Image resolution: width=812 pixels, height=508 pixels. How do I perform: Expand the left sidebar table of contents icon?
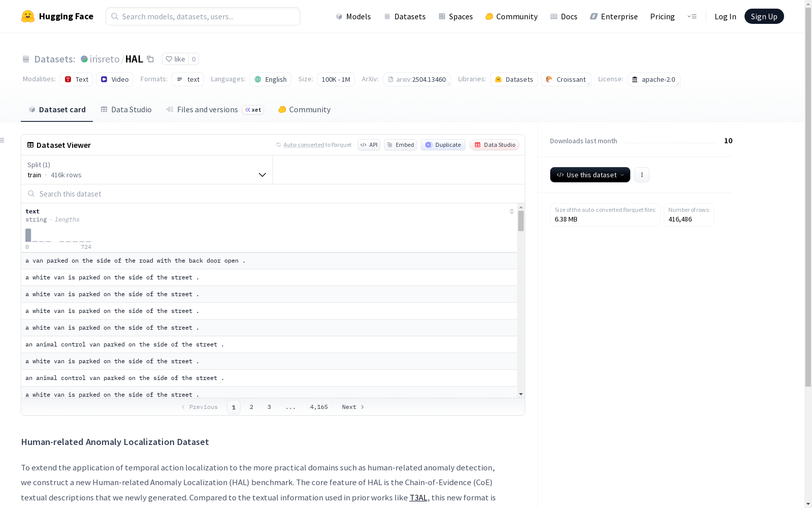click(3, 140)
